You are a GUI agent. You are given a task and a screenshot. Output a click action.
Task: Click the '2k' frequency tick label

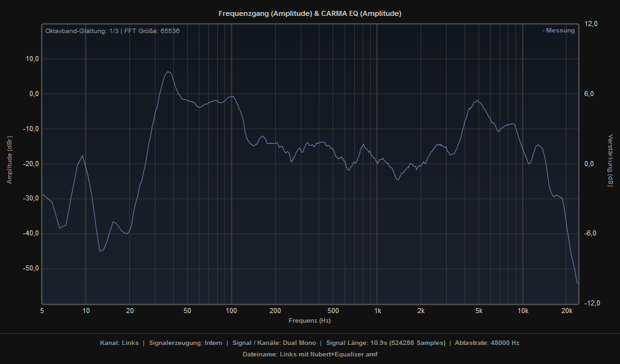pos(421,311)
